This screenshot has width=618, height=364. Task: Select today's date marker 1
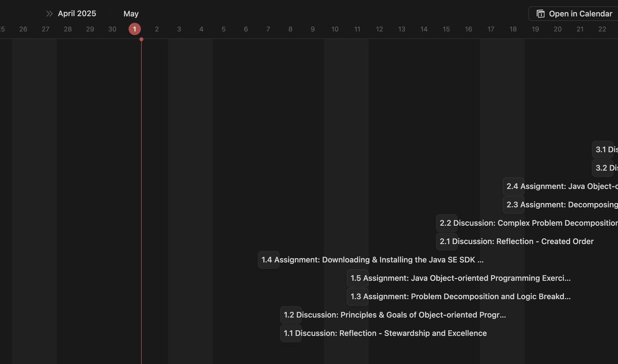coord(134,29)
